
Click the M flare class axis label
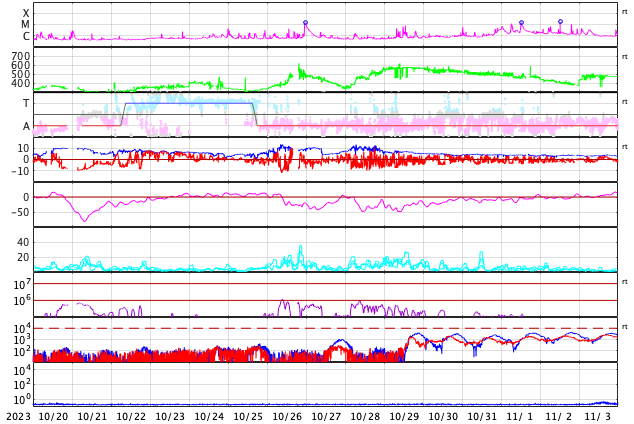pyautogui.click(x=25, y=25)
